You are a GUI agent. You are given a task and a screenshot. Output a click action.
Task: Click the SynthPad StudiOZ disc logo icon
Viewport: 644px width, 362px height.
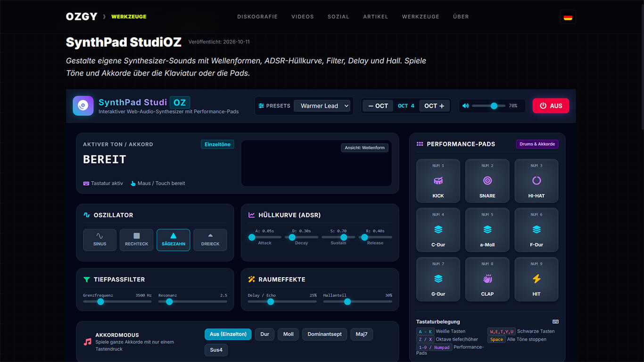click(83, 106)
